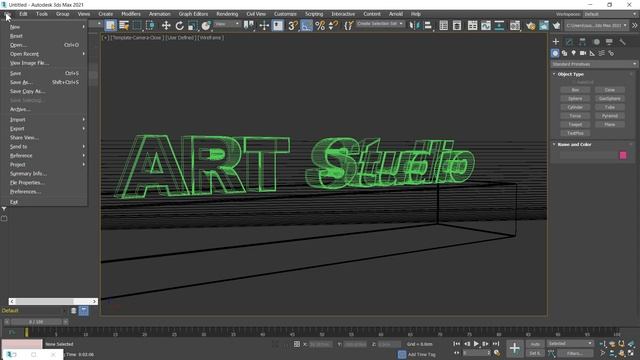Select the Geometry category icon
This screenshot has height=360, width=640.
click(555, 53)
